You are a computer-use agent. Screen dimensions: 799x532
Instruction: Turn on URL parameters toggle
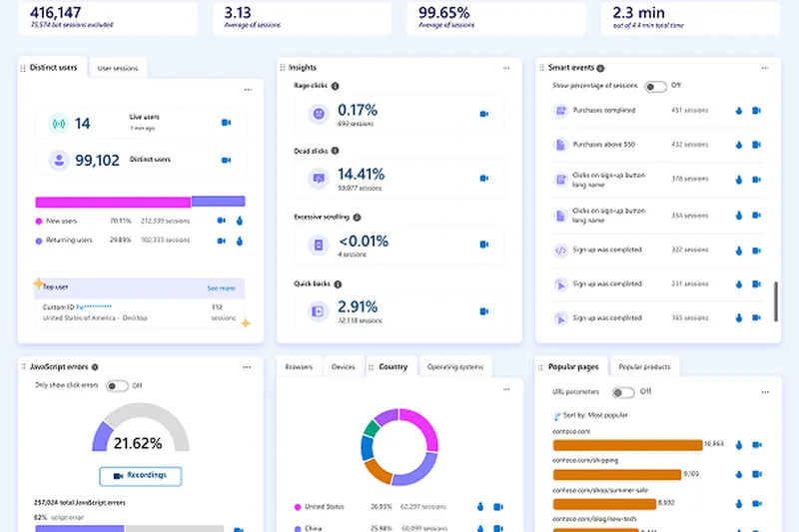click(623, 392)
